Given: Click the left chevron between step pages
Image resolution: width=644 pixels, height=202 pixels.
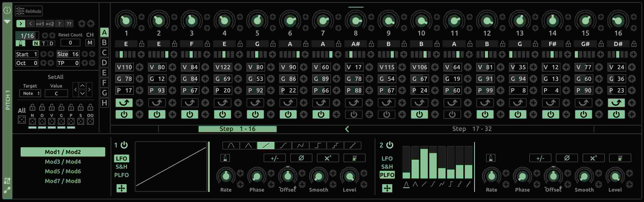Looking at the screenshot, I should [x=347, y=129].
